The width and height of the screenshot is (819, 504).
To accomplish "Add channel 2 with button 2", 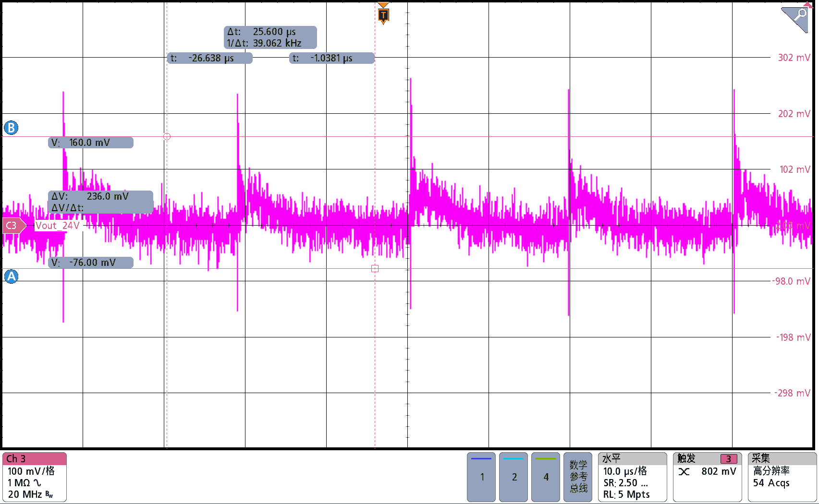I will (x=513, y=477).
